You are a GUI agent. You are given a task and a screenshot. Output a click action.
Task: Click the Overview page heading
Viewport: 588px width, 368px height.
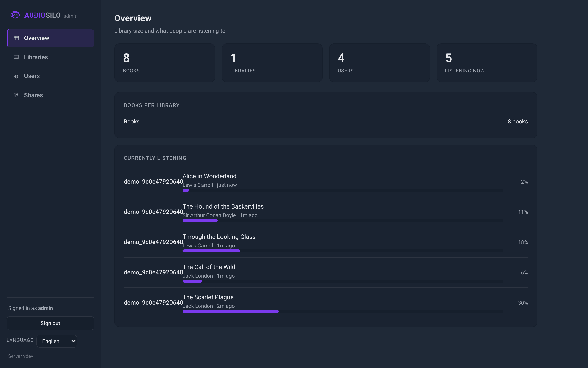[x=133, y=18]
